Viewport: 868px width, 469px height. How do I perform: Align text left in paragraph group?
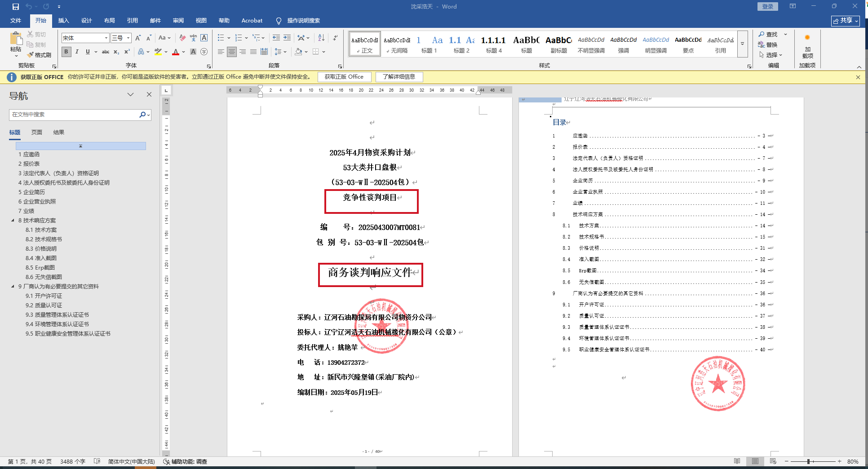221,52
